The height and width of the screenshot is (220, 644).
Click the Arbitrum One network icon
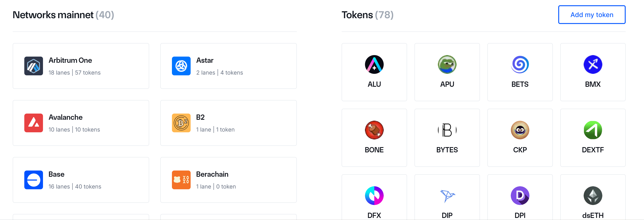[x=34, y=66]
